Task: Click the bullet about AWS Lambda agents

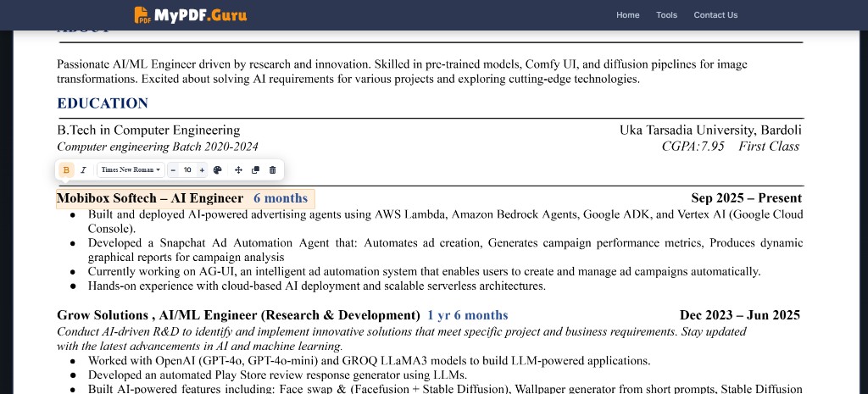Action: pos(445,221)
